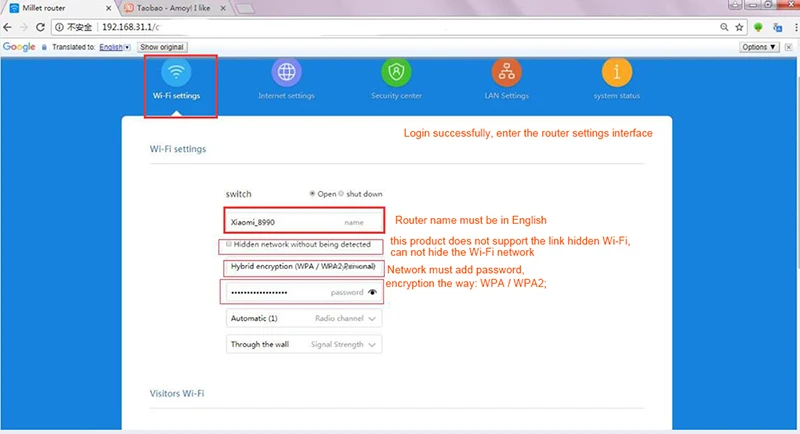Image resolution: width=800 pixels, height=434 pixels.
Task: Open the Security center shield icon
Action: click(x=396, y=72)
